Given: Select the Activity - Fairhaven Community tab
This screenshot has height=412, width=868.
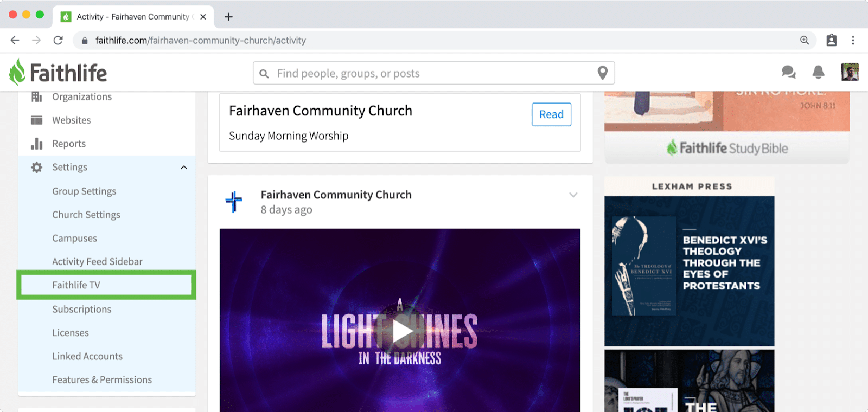Looking at the screenshot, I should coord(133,17).
